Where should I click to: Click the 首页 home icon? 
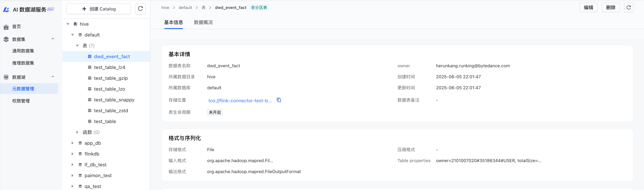click(6, 27)
